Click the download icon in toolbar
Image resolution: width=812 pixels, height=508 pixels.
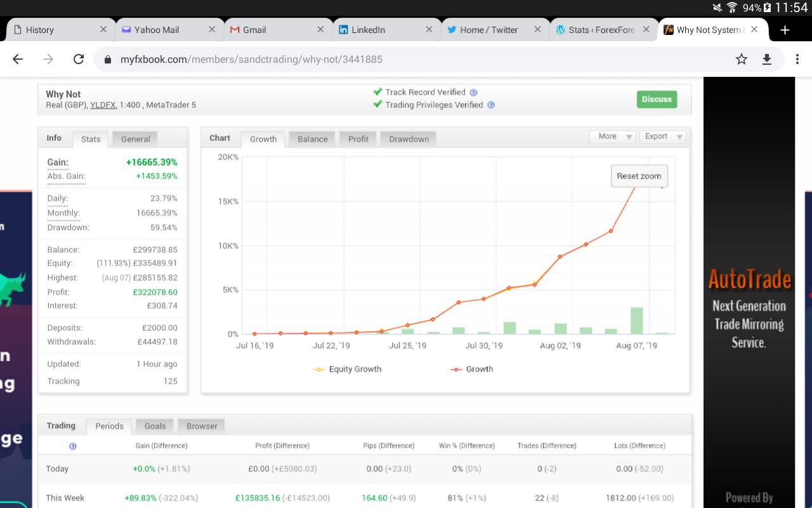(766, 59)
